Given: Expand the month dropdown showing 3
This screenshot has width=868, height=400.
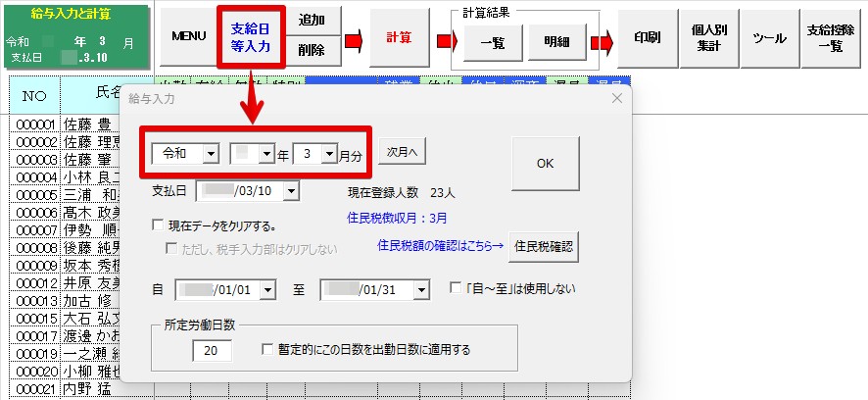Looking at the screenshot, I should click(x=329, y=154).
